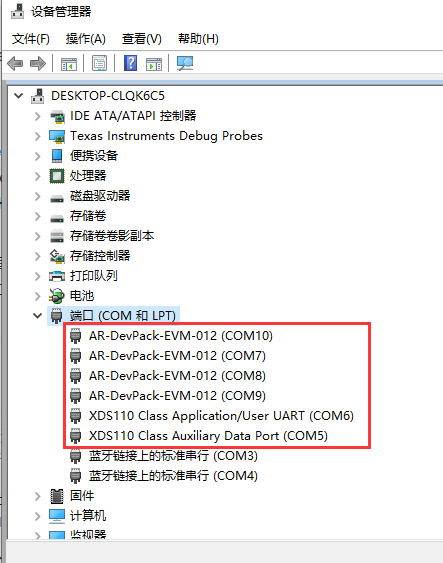Select AR-DevPack-EVM-012 (COM8) entry

coord(177,376)
